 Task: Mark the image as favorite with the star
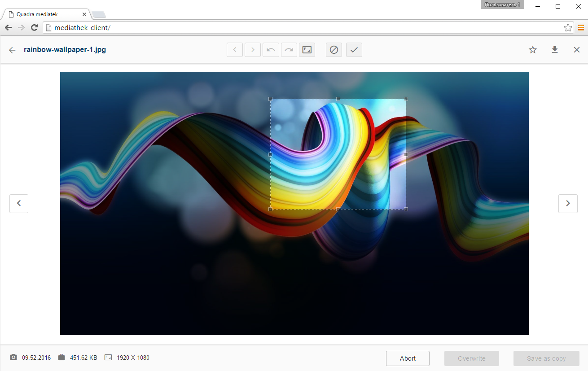pos(533,50)
